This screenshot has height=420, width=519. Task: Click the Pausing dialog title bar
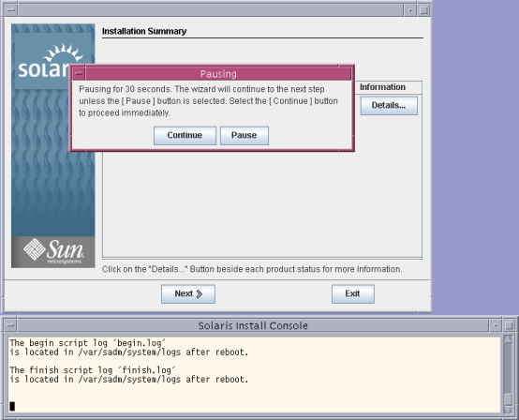coord(218,73)
